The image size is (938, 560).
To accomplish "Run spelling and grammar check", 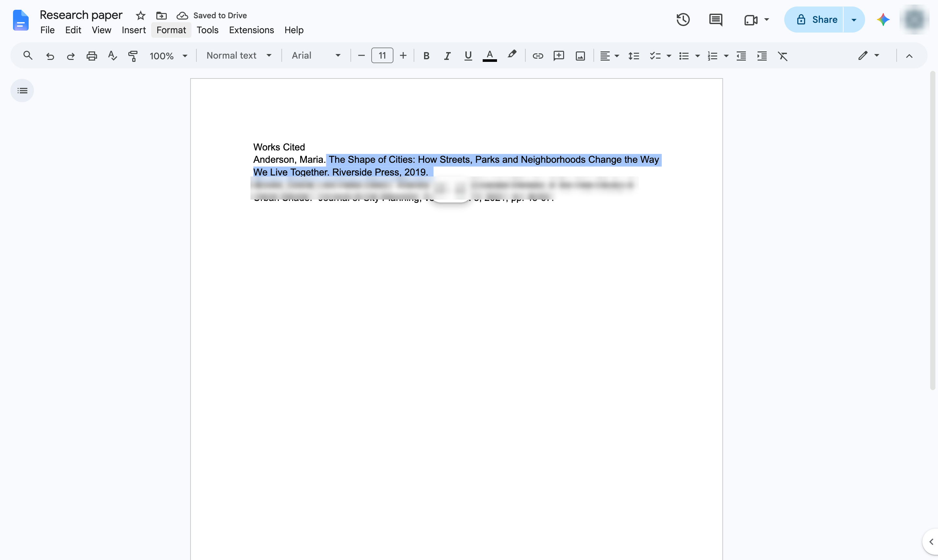I will pyautogui.click(x=112, y=56).
